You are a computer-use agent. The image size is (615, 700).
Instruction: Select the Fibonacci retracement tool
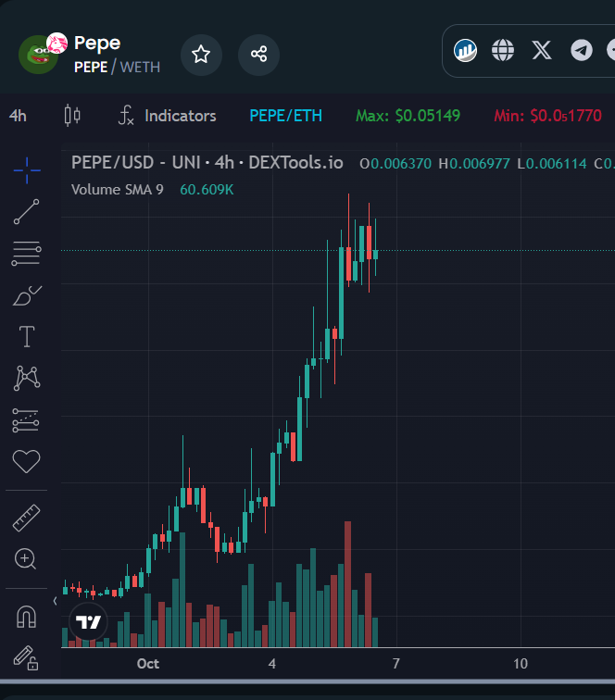pos(26,253)
